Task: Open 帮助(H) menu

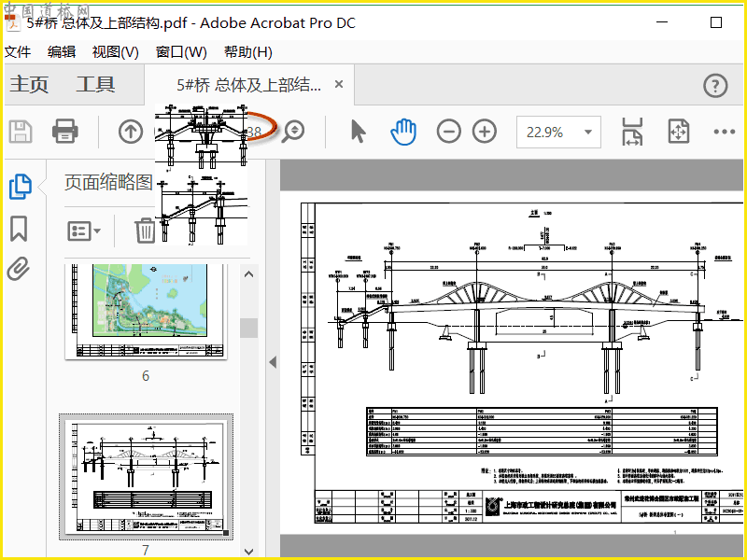Action: point(248,52)
